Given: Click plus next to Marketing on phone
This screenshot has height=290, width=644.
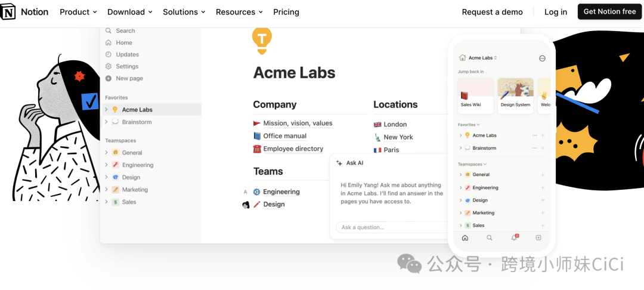Looking at the screenshot, I should point(543,213).
